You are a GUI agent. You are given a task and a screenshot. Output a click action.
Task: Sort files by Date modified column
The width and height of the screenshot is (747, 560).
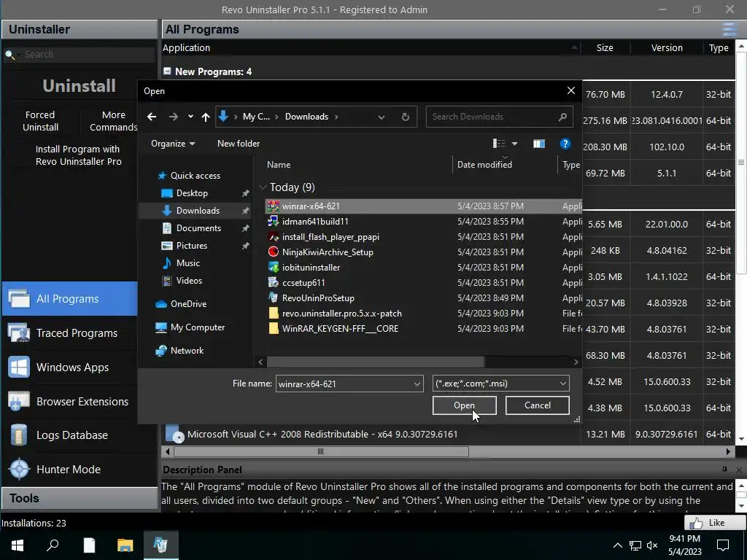point(484,164)
